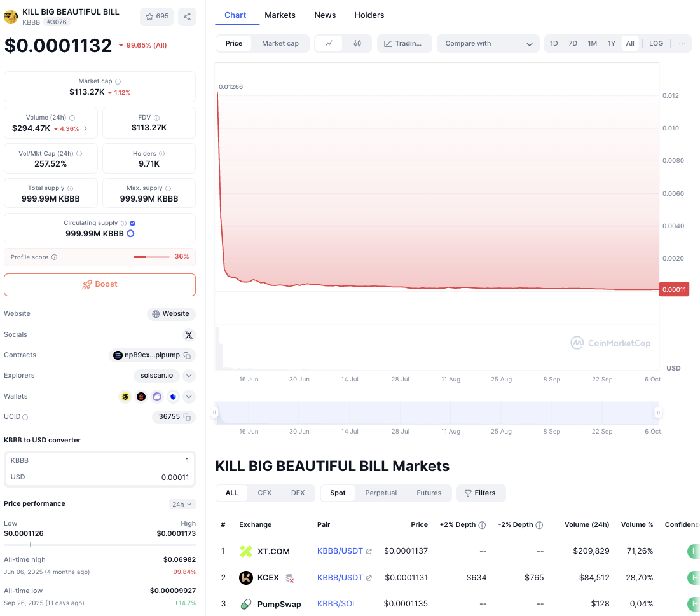Select the Futures markets type
Viewport: 700px width, 616px height.
coord(429,493)
